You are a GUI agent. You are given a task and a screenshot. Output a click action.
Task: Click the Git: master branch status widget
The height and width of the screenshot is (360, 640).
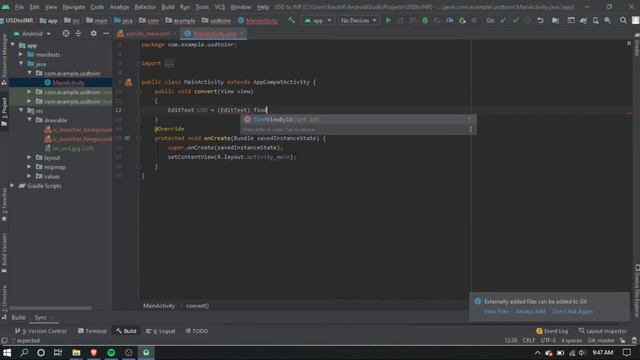[x=601, y=340]
